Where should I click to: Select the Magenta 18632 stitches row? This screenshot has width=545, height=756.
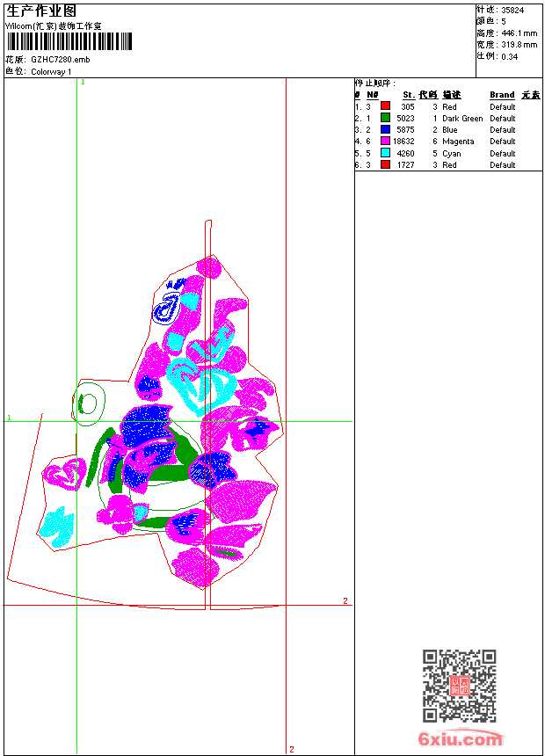click(448, 142)
